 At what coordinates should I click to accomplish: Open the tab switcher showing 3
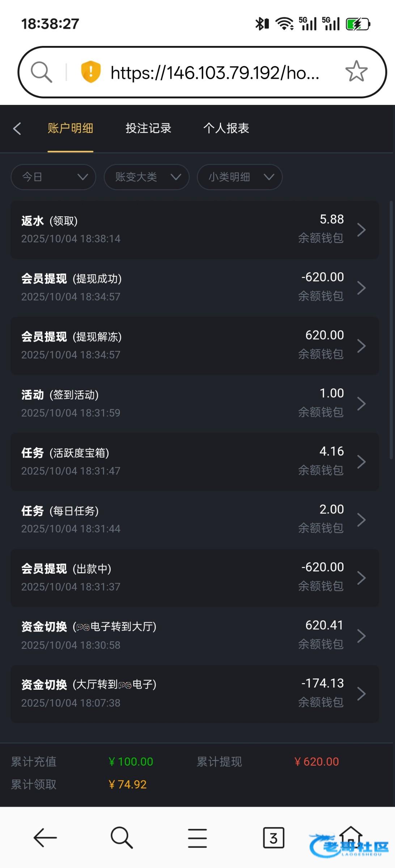pyautogui.click(x=273, y=838)
